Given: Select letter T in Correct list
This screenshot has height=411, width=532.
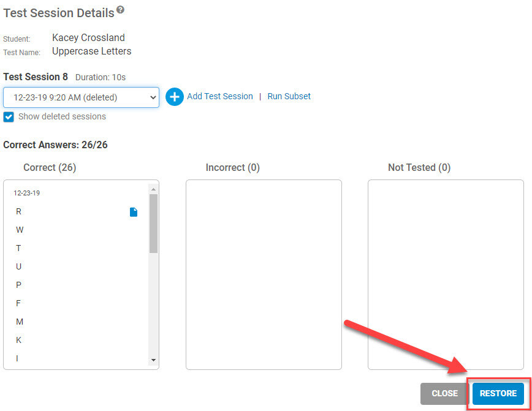Looking at the screenshot, I should 18,248.
